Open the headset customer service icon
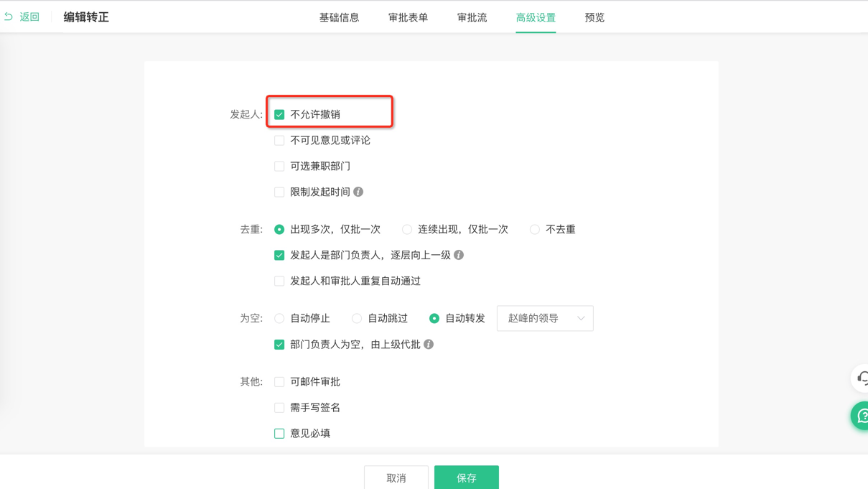This screenshot has height=489, width=868. tap(862, 378)
